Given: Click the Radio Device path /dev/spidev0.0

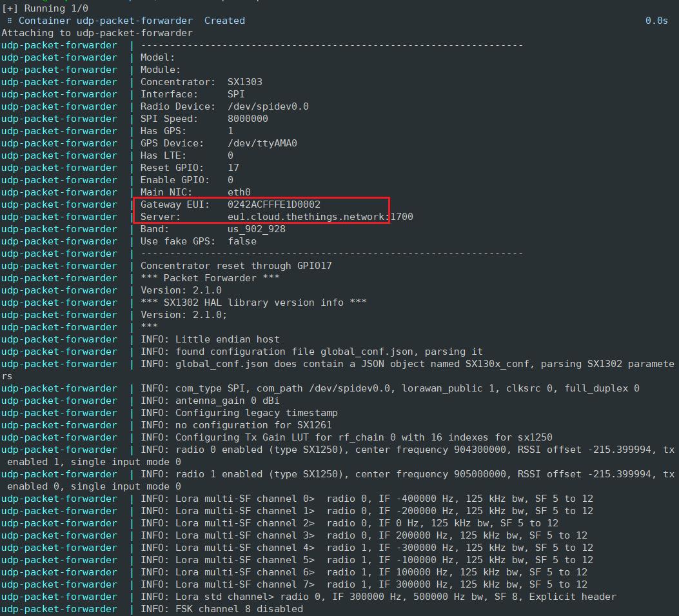Looking at the screenshot, I should click(x=268, y=106).
